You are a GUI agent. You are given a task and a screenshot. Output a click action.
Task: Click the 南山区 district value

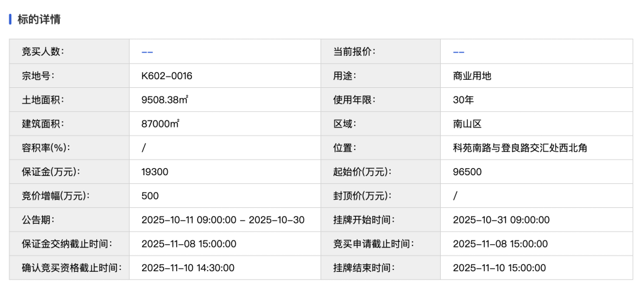(x=467, y=124)
